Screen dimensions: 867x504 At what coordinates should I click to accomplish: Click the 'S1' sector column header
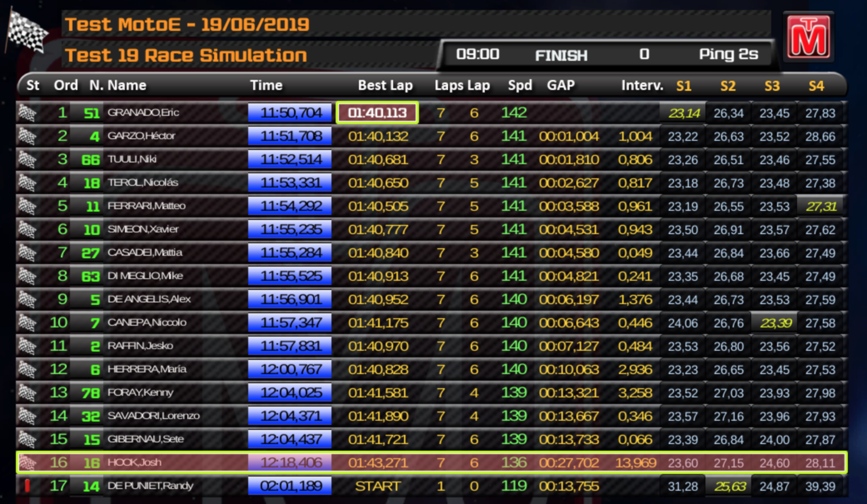coord(684,86)
